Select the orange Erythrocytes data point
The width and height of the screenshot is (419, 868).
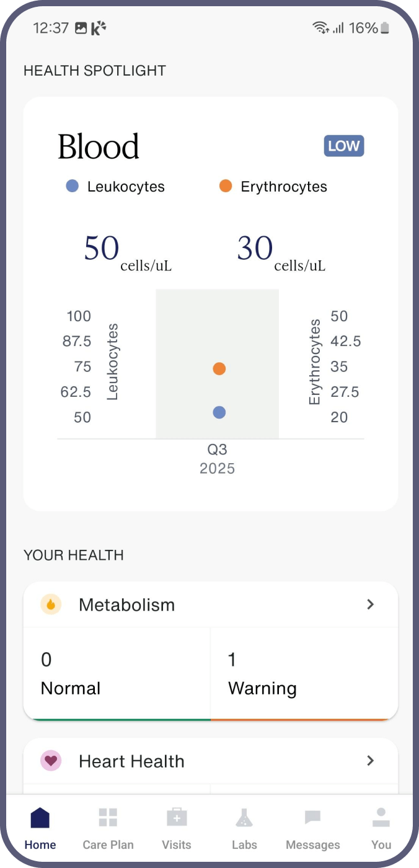(218, 368)
